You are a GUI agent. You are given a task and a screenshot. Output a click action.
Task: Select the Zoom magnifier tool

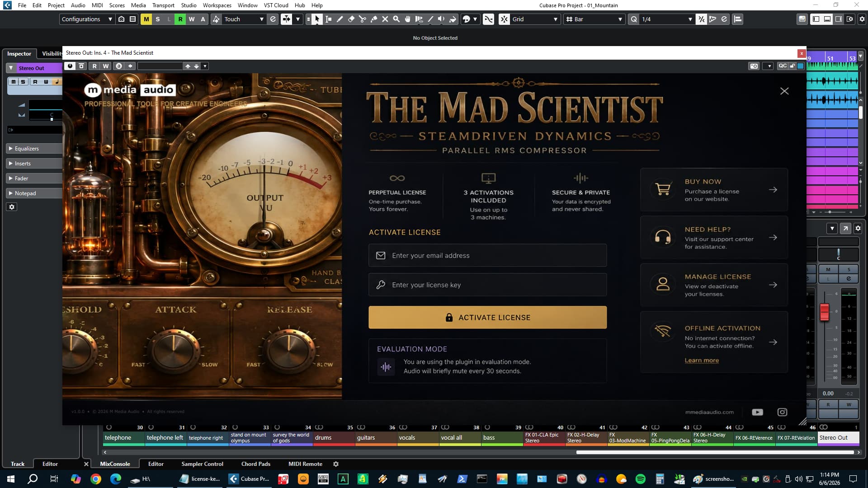pyautogui.click(x=396, y=19)
